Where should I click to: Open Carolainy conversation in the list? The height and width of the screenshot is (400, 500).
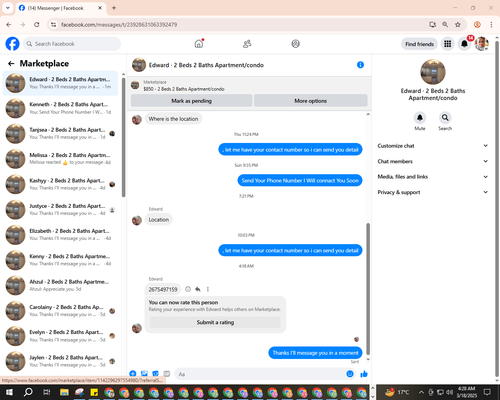(60, 311)
